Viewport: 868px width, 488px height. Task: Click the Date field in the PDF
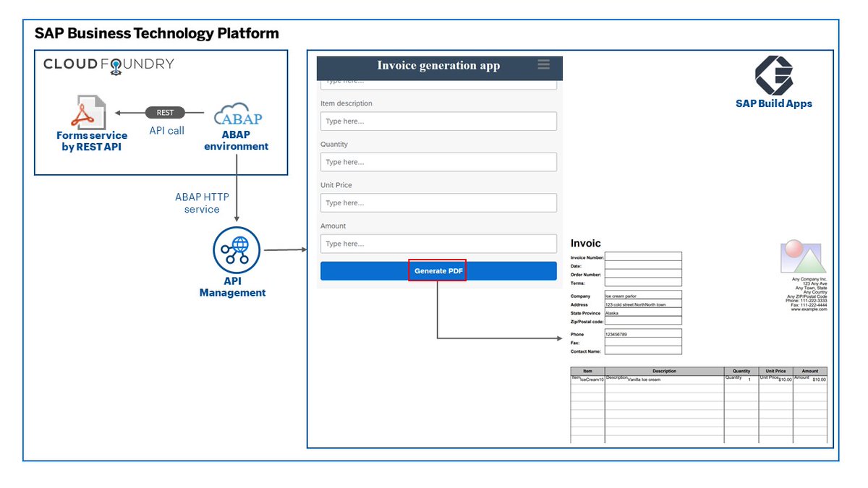(x=643, y=265)
